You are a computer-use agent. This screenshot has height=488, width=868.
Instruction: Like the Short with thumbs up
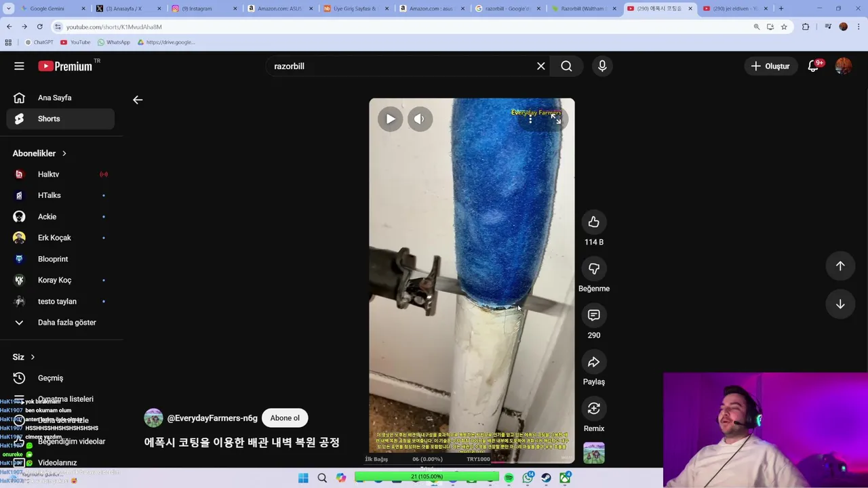[x=593, y=222]
